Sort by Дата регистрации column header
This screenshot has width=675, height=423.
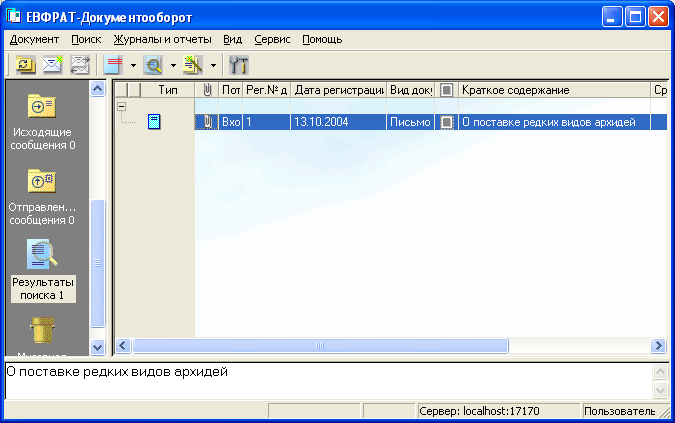tap(339, 90)
